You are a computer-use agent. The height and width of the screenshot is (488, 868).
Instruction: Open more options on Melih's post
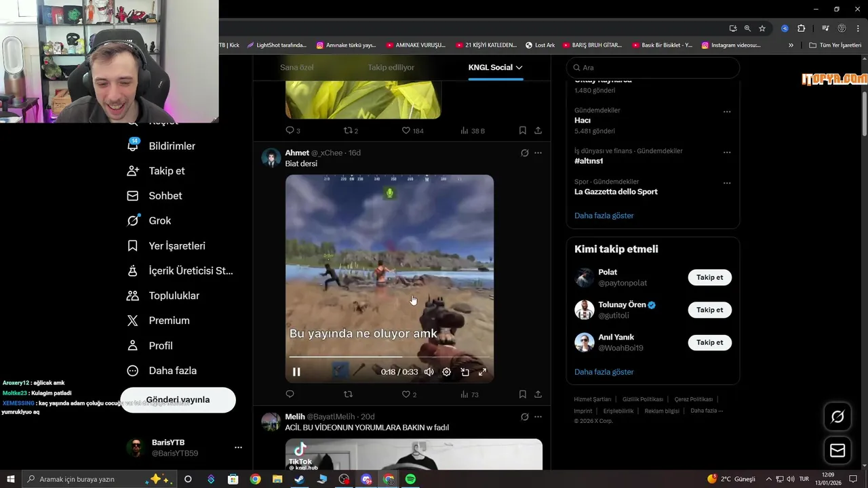pos(538,416)
